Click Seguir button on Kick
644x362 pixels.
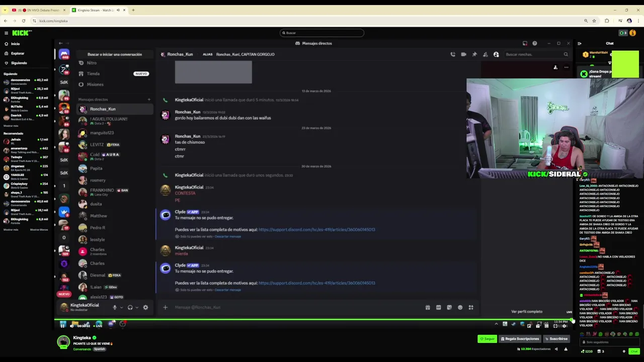tap(487, 339)
